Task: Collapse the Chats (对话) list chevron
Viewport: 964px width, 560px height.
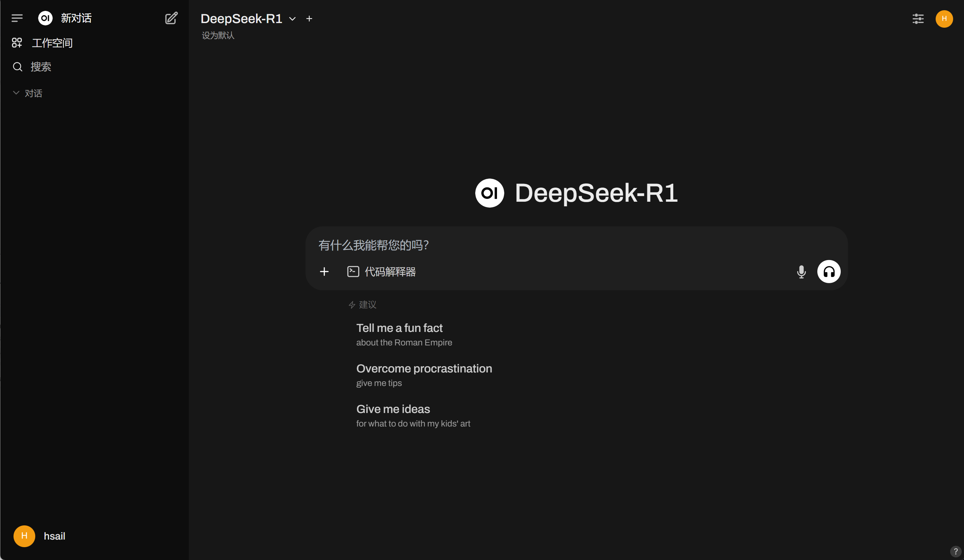Action: [x=16, y=93]
